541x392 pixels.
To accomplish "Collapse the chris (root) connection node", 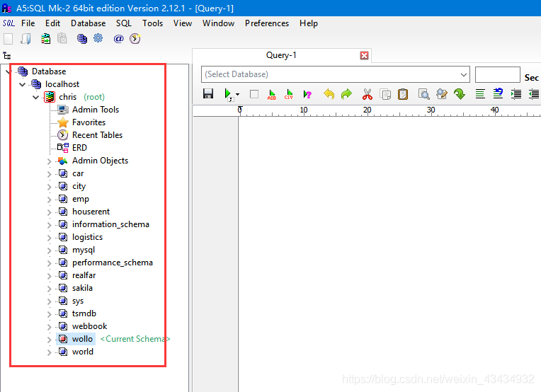I will point(35,97).
